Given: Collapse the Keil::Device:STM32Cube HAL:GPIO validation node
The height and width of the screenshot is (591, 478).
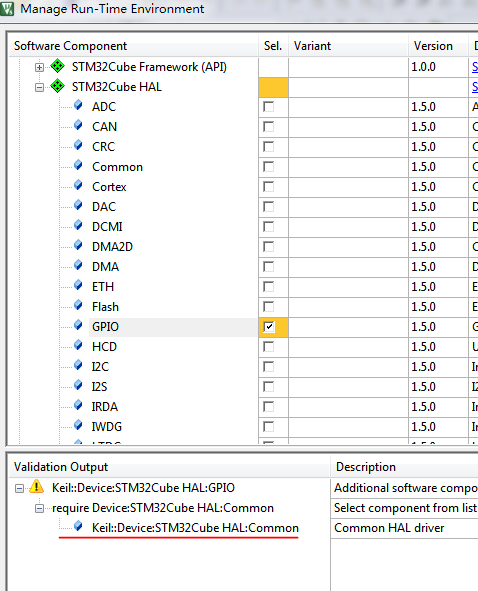Looking at the screenshot, I should (19, 488).
